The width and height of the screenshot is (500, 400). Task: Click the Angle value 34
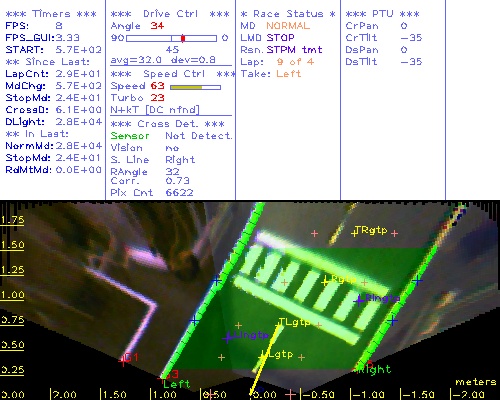(157, 26)
